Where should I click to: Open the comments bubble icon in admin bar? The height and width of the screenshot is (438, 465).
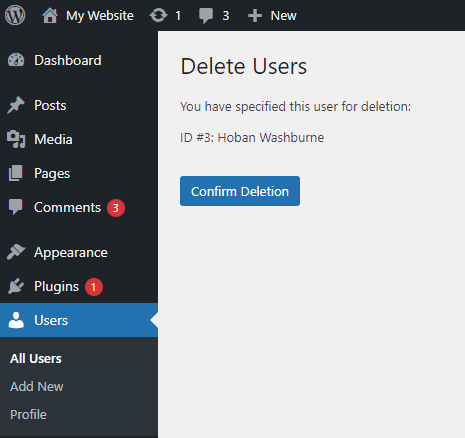tap(206, 16)
